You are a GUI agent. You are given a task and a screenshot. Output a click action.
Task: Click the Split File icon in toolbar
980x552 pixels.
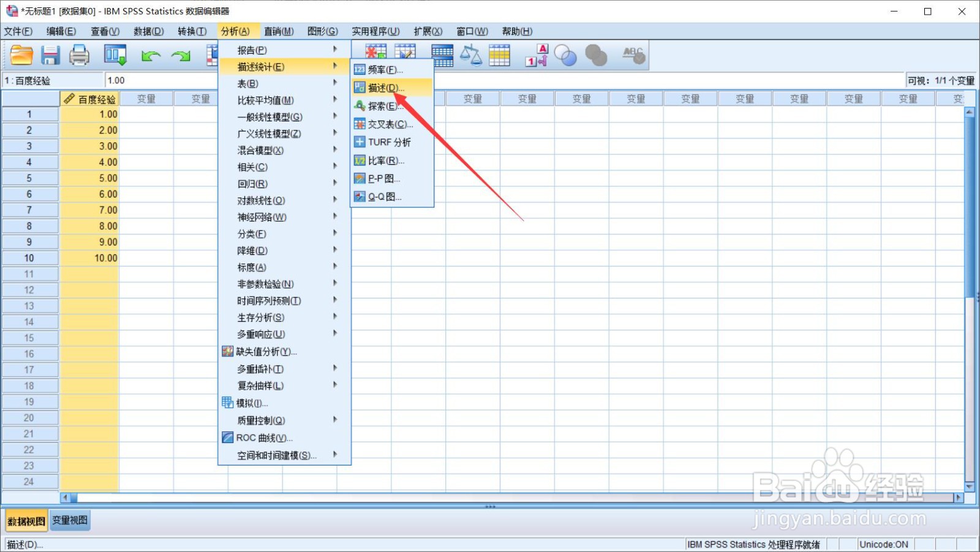point(443,56)
